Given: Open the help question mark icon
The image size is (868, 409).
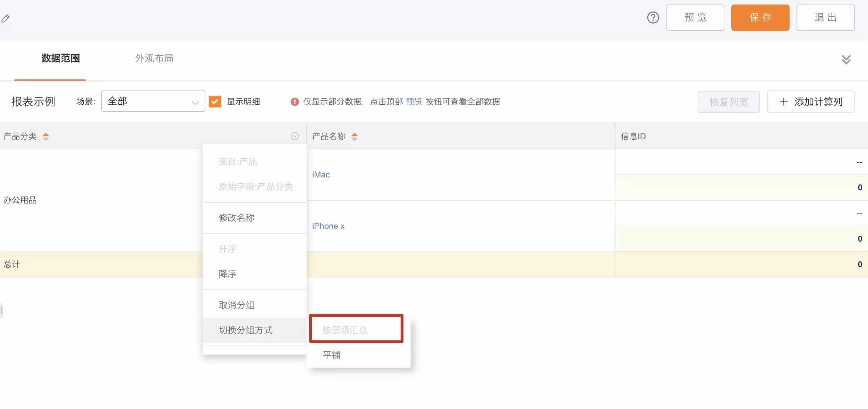Looking at the screenshot, I should (x=653, y=18).
